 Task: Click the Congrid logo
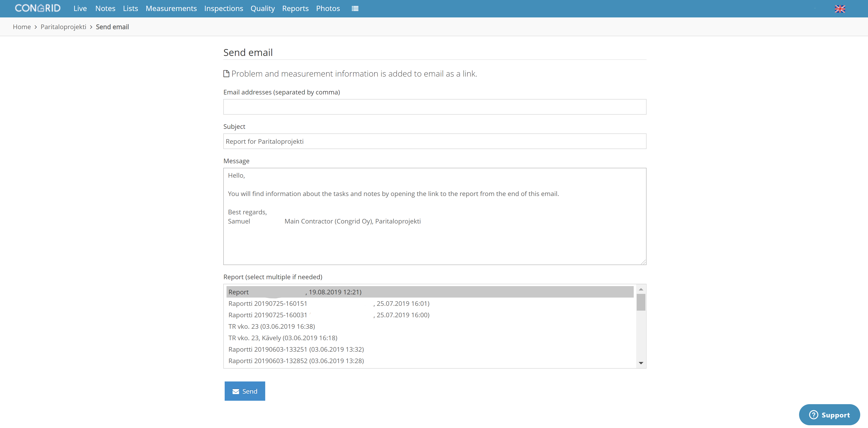coord(37,8)
